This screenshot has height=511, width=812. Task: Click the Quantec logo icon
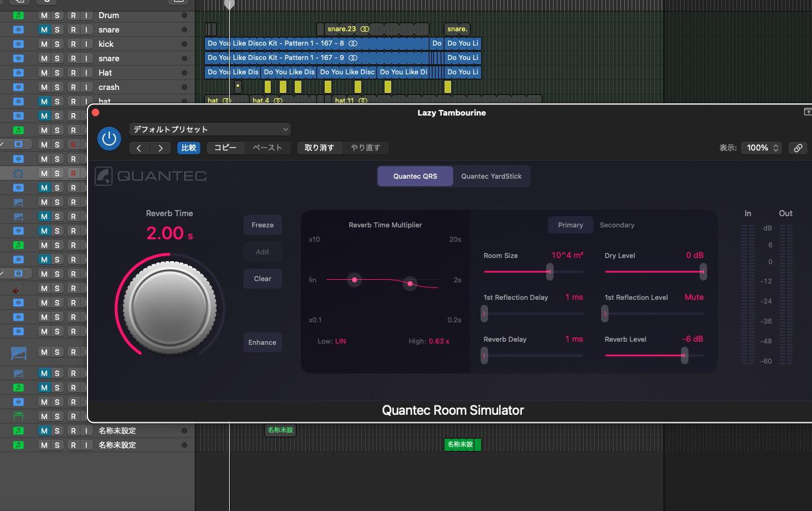click(104, 176)
